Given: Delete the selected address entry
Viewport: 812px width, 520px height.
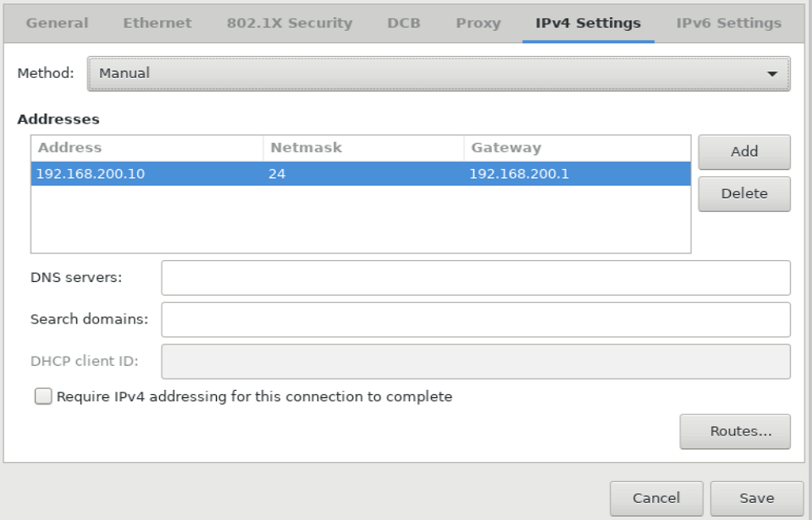Looking at the screenshot, I should point(744,193).
